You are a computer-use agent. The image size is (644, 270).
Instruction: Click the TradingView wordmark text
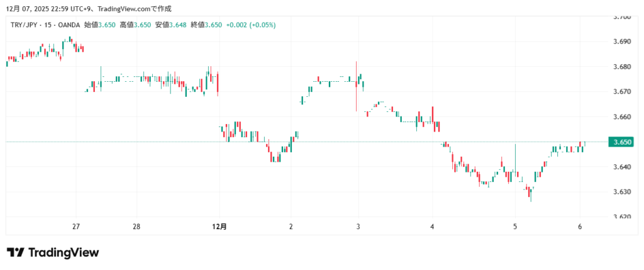[63, 252]
